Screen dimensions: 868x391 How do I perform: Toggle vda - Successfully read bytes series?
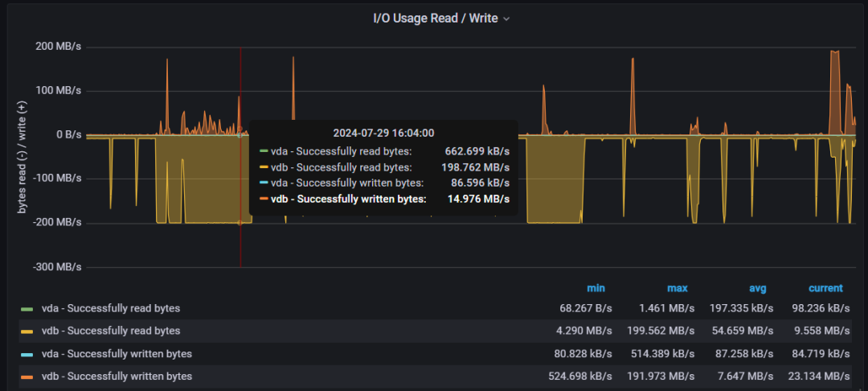click(111, 308)
